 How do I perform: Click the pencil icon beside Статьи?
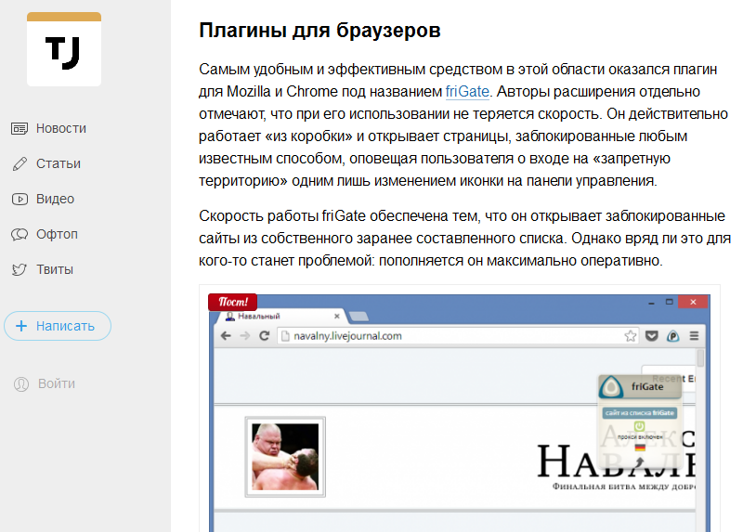tap(20, 163)
